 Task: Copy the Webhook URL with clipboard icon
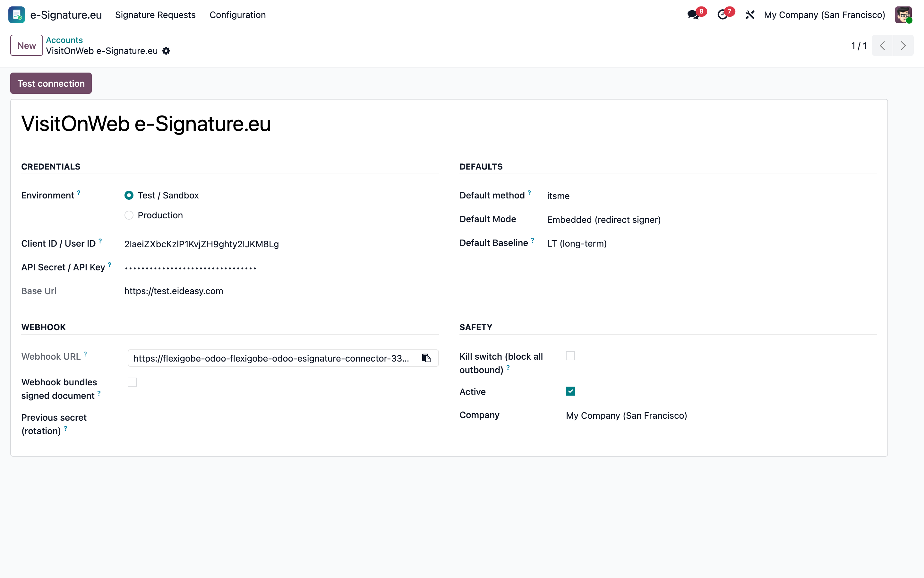tap(426, 358)
